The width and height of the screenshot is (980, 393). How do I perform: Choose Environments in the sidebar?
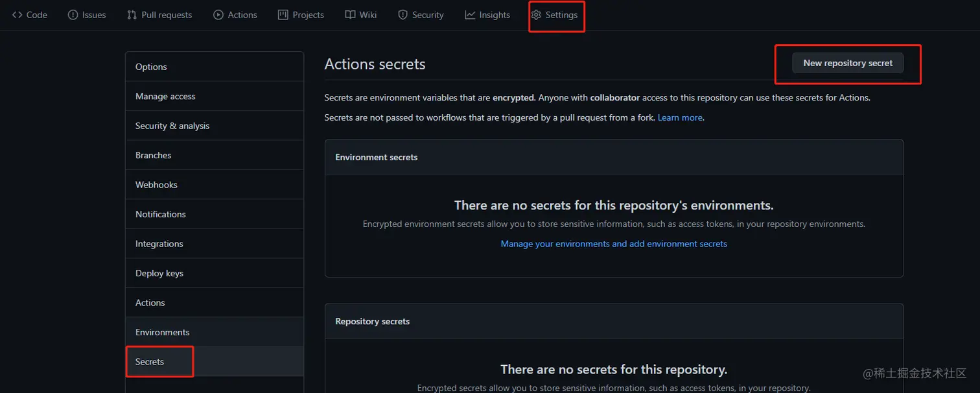(215, 332)
